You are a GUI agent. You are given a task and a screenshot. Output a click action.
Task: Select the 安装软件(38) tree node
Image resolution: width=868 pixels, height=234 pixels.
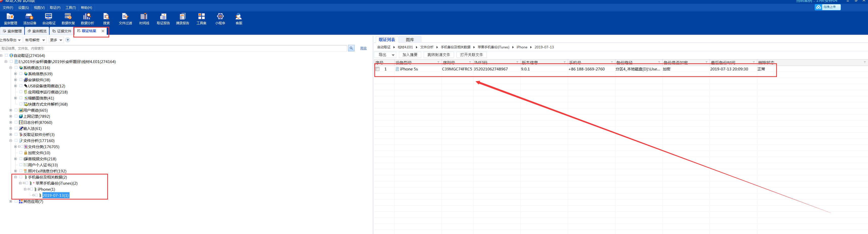pyautogui.click(x=39, y=80)
